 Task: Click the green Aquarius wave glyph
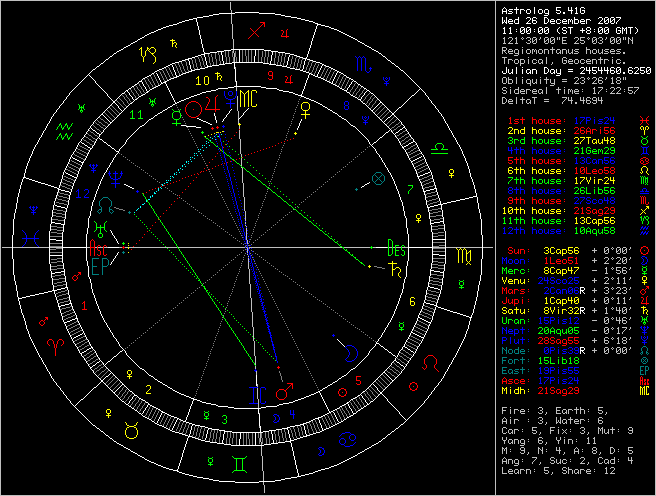click(65, 129)
